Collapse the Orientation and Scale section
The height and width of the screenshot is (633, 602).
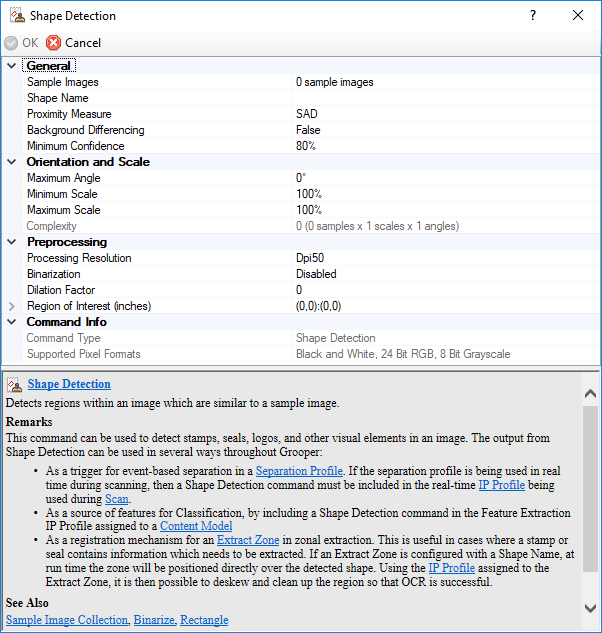pos(12,162)
